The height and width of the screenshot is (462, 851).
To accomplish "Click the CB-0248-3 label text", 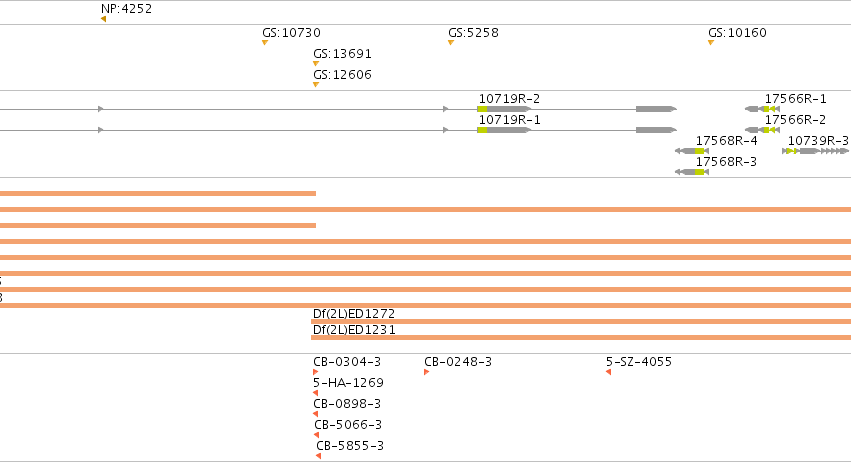I will (x=458, y=362).
